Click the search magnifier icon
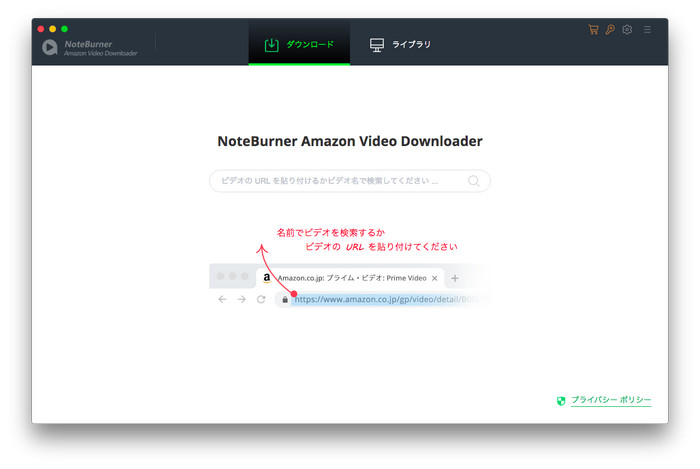The height and width of the screenshot is (469, 700). [x=474, y=181]
